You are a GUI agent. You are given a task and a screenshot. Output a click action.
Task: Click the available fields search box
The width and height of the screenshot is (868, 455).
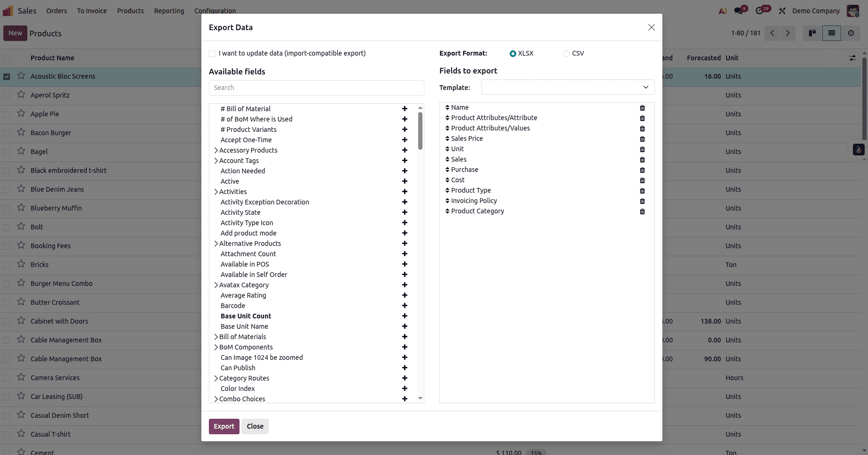click(x=316, y=88)
